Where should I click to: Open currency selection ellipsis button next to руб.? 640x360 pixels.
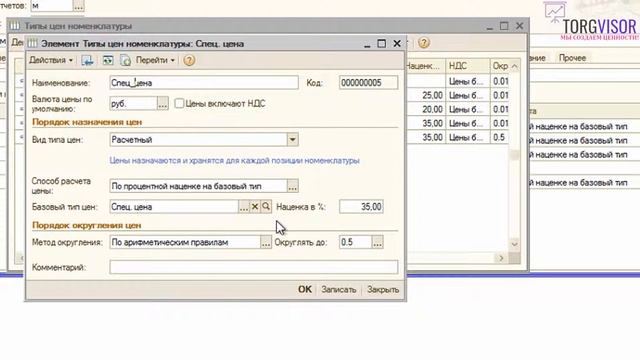(162, 104)
